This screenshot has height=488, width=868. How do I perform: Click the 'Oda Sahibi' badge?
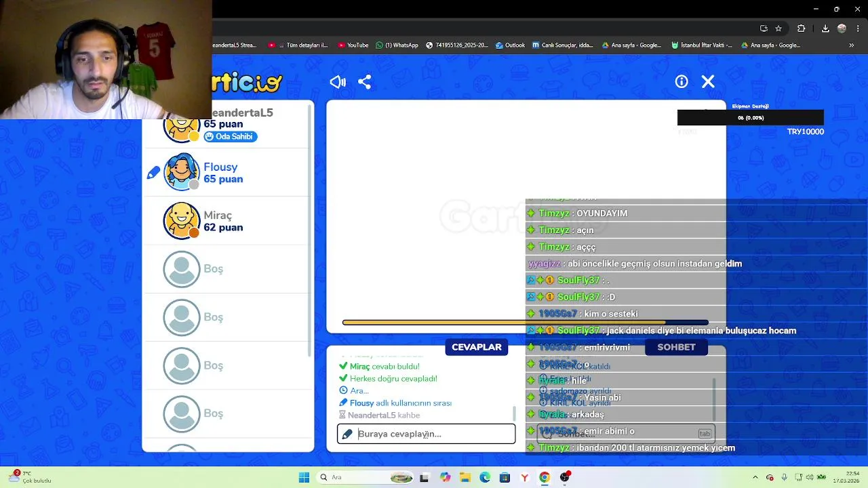coord(231,136)
